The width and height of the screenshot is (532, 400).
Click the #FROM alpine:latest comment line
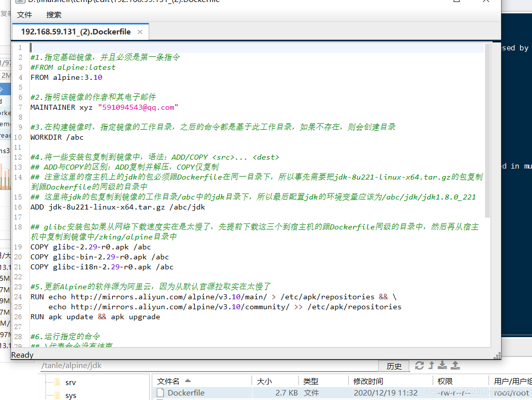pyautogui.click(x=73, y=67)
